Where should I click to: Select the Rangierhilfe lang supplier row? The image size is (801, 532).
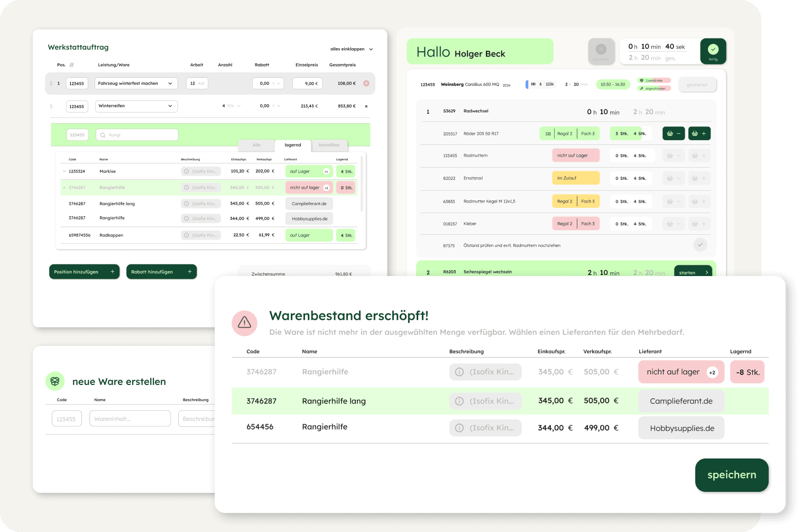(x=500, y=401)
